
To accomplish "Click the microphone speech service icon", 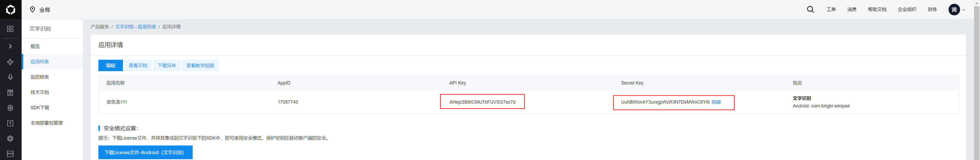I will pos(10,77).
